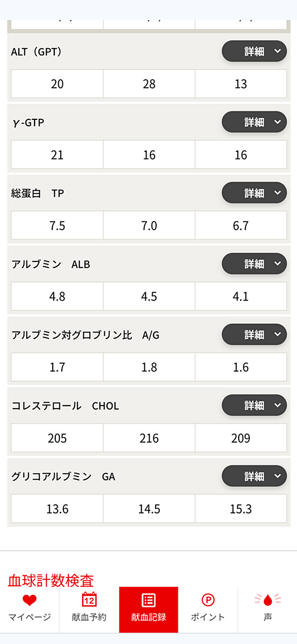297x644 pixels.
Task: Expand 詳細 for アルブミン ALB
Action: click(254, 264)
